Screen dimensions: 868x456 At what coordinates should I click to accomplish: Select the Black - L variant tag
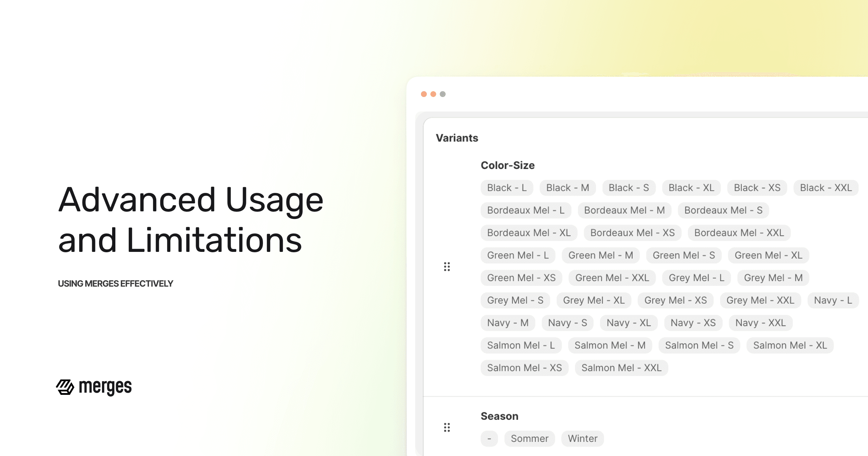[507, 188]
